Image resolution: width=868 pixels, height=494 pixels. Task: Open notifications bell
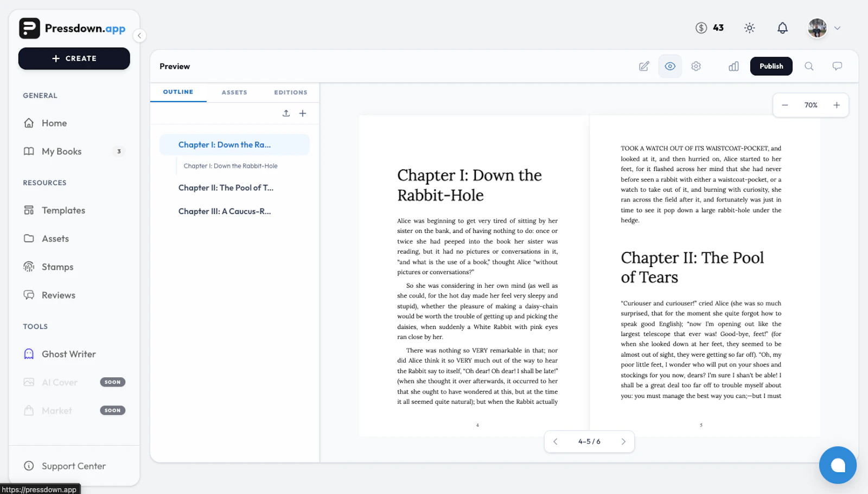point(782,28)
